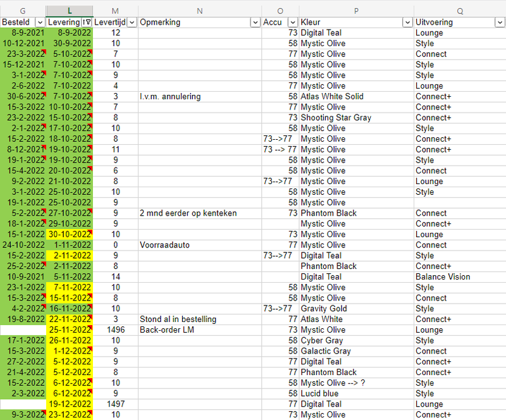Select Accu cell '73 --> 77' with spaces
Image resolution: width=506 pixels, height=420 pixels.
[x=280, y=149]
